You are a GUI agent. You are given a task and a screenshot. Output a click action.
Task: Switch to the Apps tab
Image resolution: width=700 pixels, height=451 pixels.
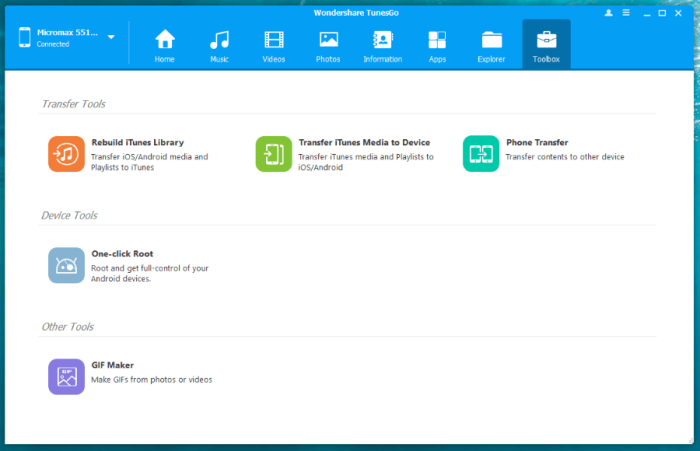(x=437, y=45)
